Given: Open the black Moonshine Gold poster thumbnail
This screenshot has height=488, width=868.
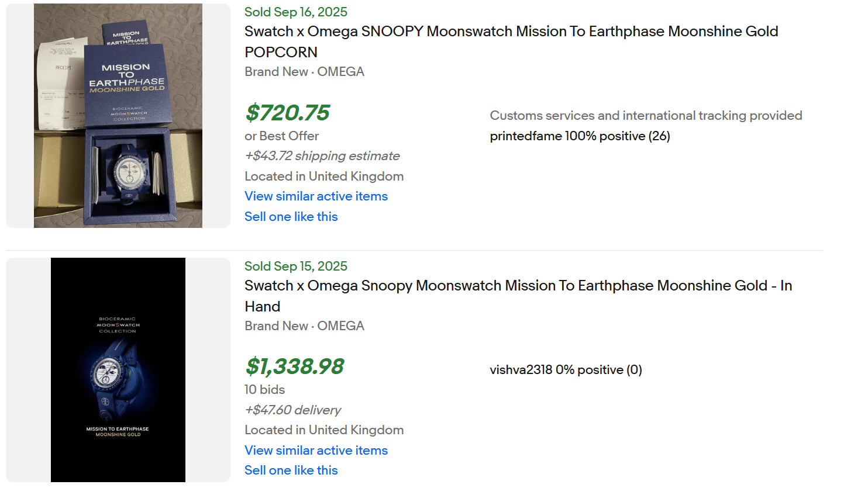Looking at the screenshot, I should (x=118, y=369).
